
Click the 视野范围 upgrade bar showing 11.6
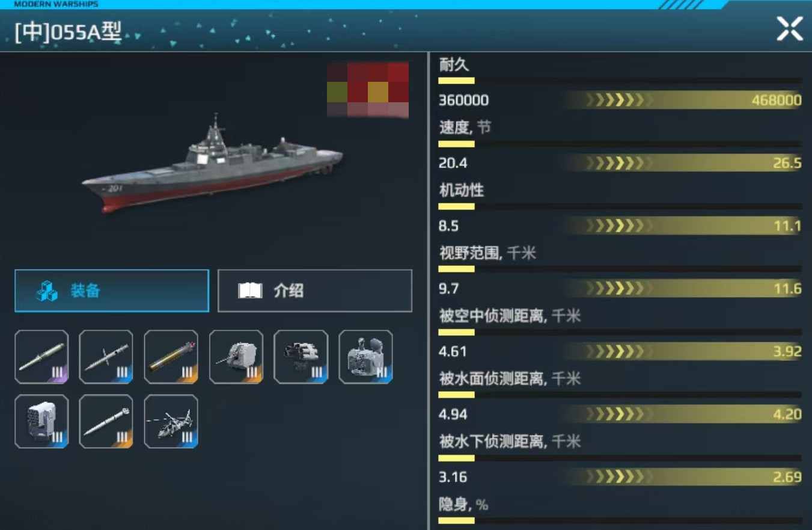tap(683, 289)
